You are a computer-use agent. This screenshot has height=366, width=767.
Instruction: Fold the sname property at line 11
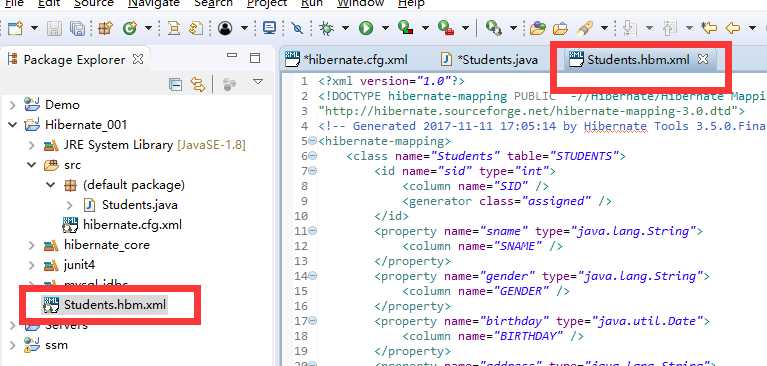313,231
